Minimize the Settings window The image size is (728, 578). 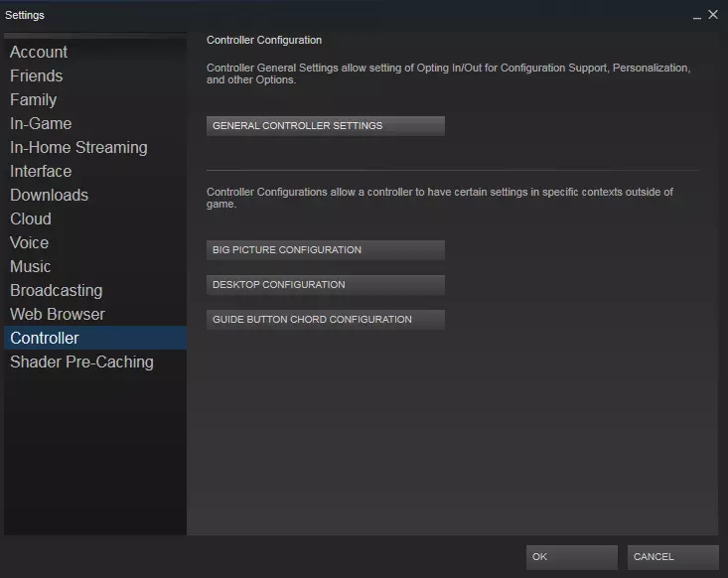point(697,16)
